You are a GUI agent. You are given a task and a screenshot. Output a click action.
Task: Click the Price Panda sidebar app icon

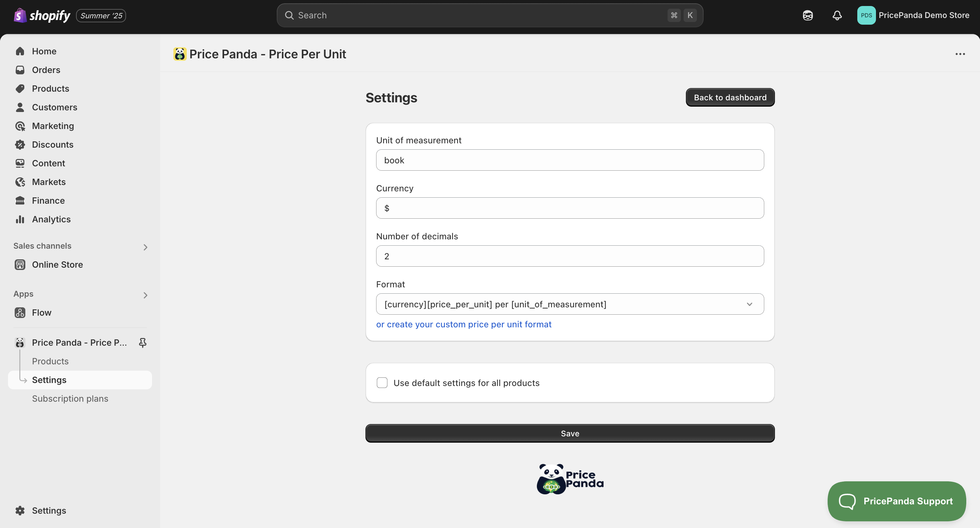(x=20, y=342)
